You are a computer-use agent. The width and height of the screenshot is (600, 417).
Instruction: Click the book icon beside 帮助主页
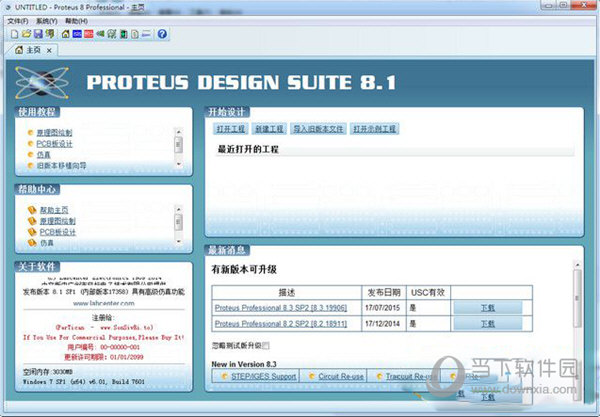tap(32, 210)
